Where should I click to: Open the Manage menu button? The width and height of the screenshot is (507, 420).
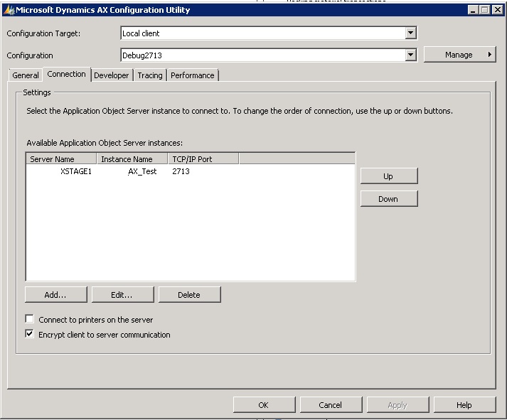point(460,55)
